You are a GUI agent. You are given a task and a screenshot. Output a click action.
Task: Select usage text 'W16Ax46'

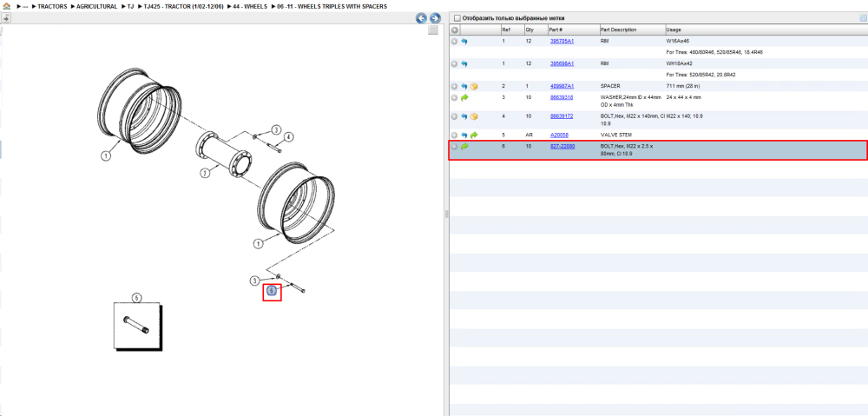[x=678, y=41]
